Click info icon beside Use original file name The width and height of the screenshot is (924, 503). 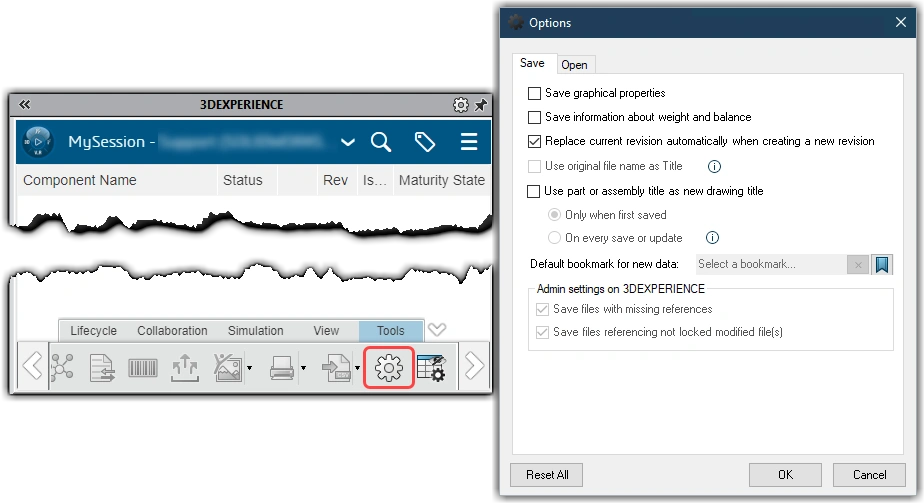(714, 167)
